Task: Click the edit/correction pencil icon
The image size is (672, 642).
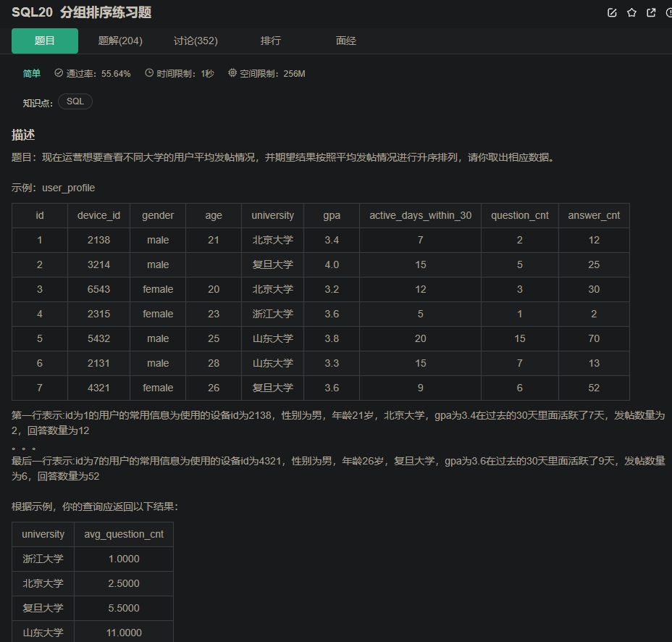Action: click(x=612, y=12)
